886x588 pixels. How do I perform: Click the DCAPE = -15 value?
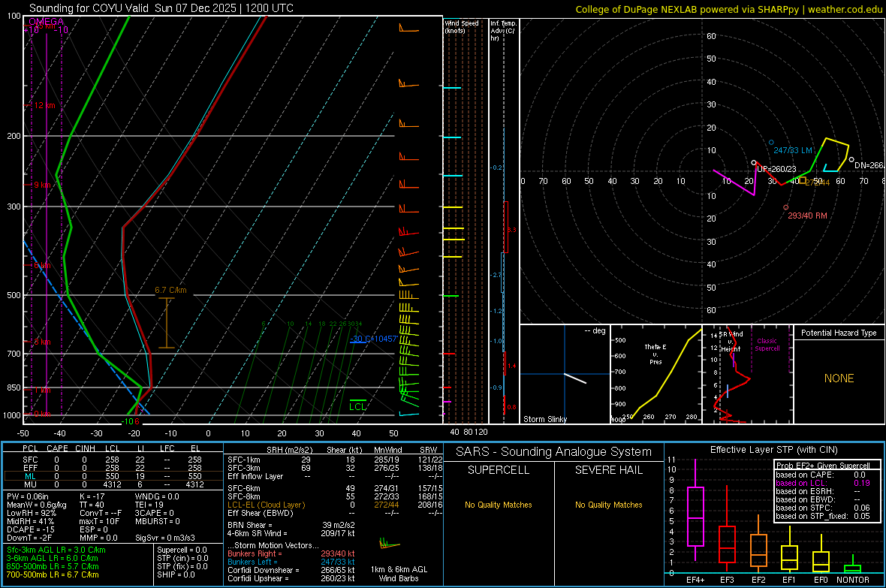[x=31, y=529]
